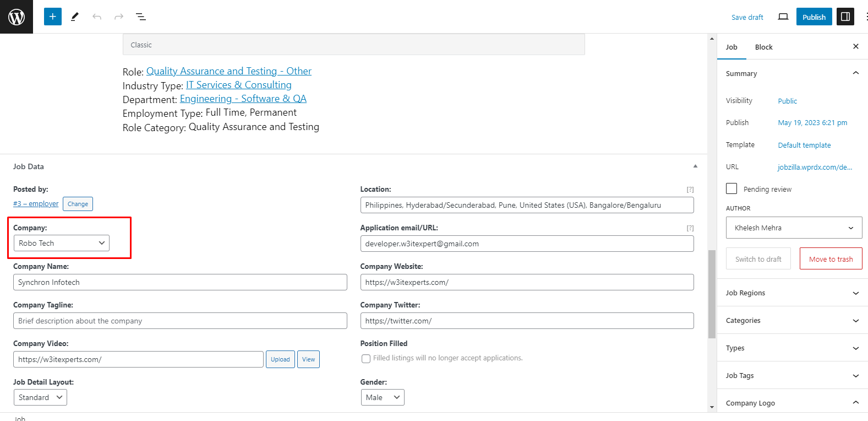The image size is (868, 421).
Task: Expand the Job Regions panel
Action: point(792,293)
